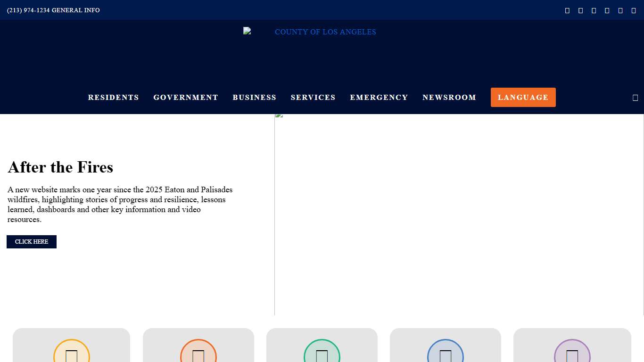This screenshot has height=362, width=644.
Task: Open the Emergency navigation link
Action: (379, 97)
